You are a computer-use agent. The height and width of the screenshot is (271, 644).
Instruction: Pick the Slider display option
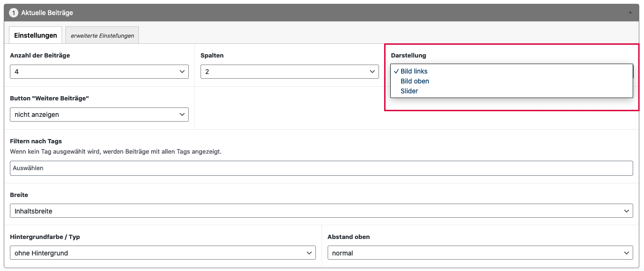pyautogui.click(x=409, y=91)
